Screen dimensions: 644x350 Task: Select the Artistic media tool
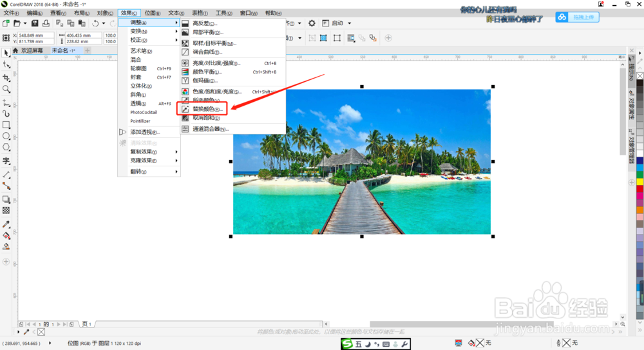(6, 113)
